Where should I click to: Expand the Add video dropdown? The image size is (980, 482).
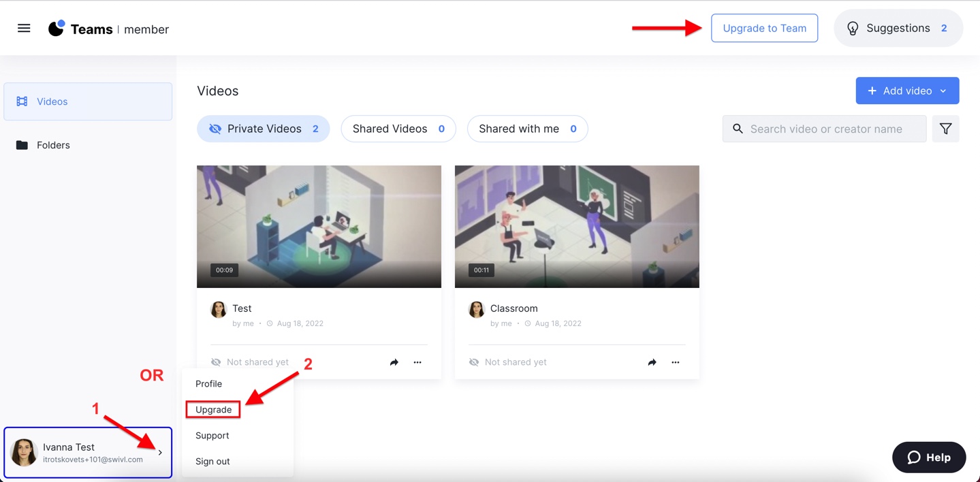907,91
